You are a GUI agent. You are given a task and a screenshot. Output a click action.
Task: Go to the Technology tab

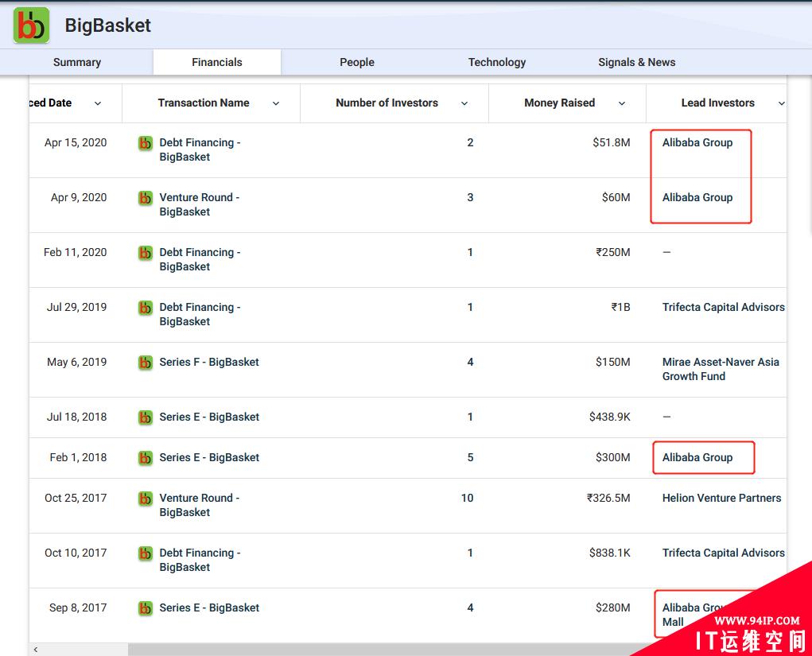(x=497, y=62)
